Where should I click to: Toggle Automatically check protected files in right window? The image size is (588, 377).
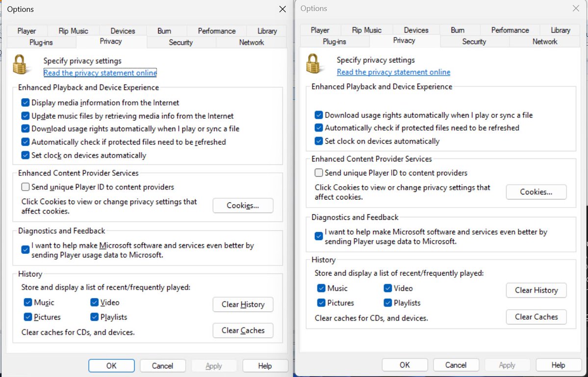(318, 128)
